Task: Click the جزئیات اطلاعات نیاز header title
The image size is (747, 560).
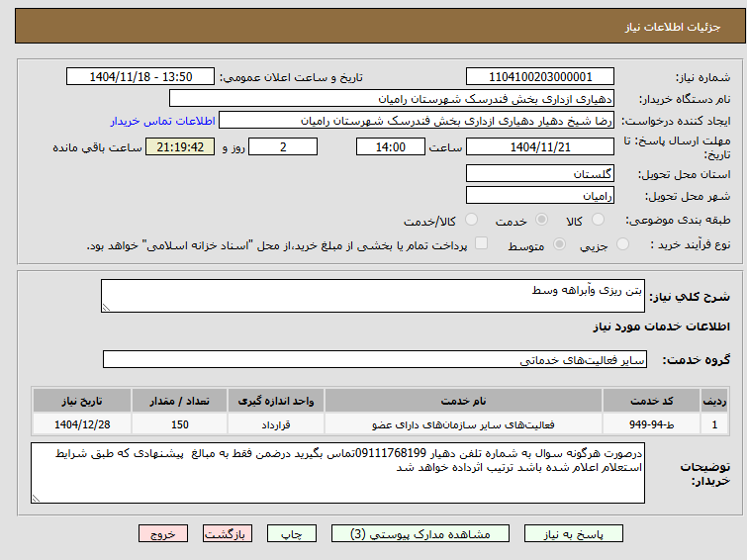Action: pos(673,27)
